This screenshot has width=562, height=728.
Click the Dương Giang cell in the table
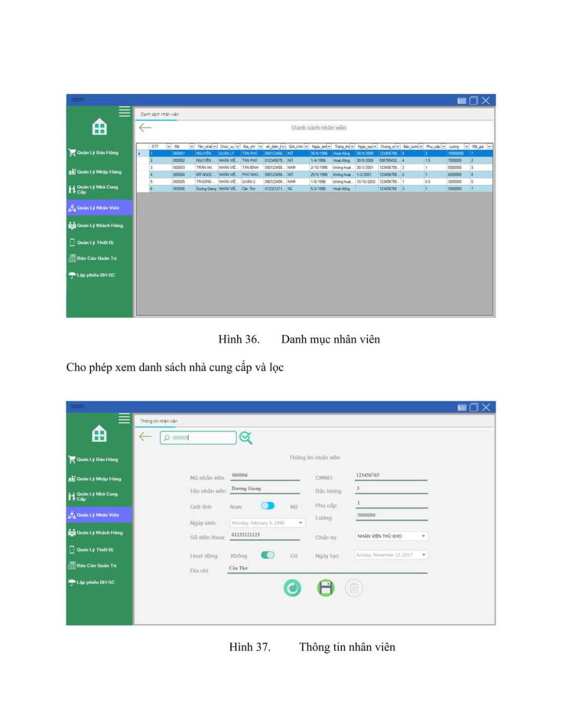(x=207, y=189)
